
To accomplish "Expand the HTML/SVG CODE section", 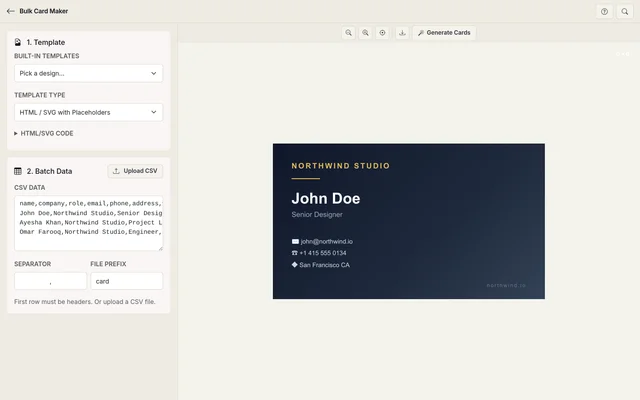I will click(x=44, y=133).
